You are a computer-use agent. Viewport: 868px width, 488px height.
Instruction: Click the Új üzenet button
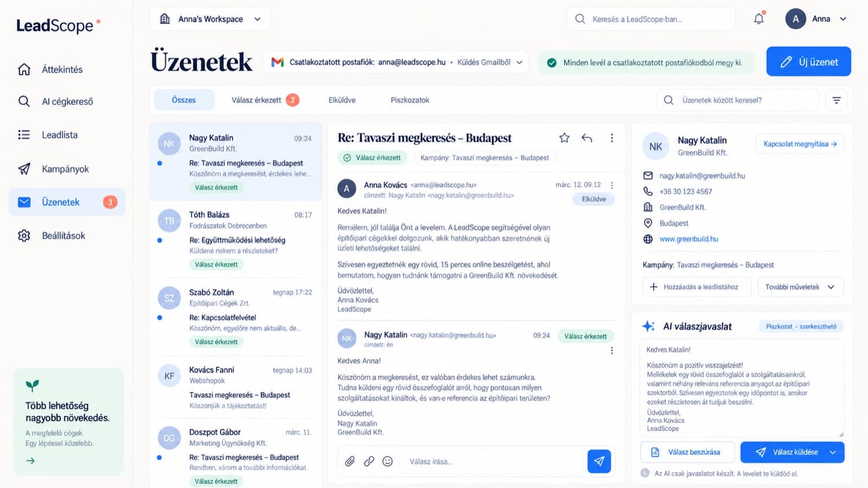(808, 61)
